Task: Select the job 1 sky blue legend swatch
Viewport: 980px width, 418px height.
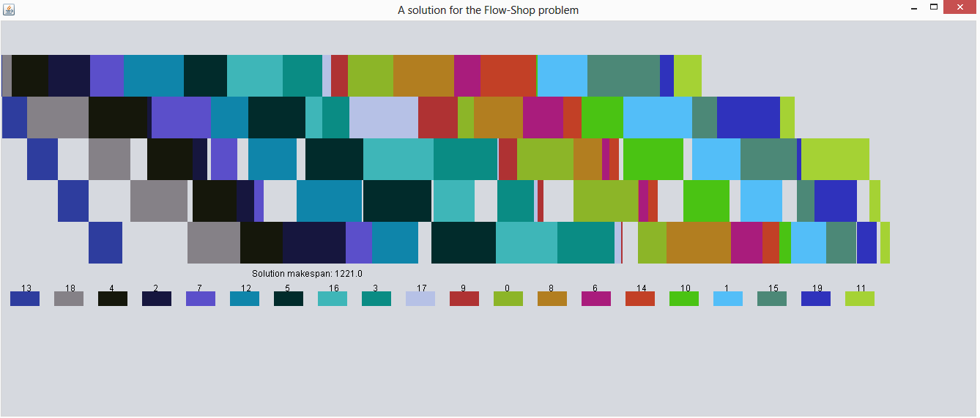Action: coord(728,299)
